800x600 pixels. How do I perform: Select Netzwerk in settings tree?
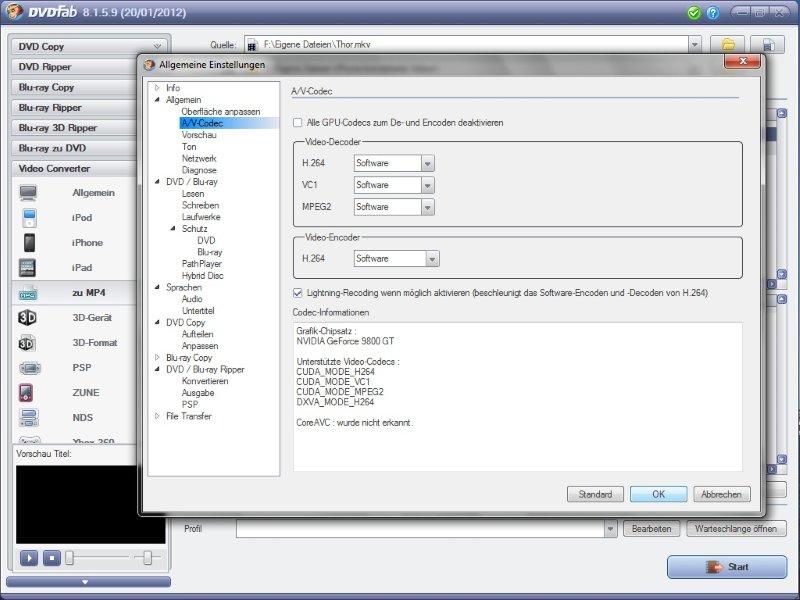pyautogui.click(x=199, y=159)
